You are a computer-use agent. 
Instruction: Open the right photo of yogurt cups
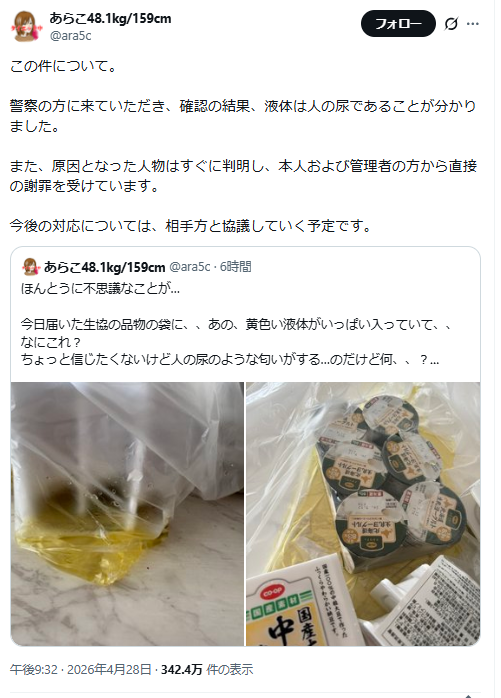pos(363,514)
